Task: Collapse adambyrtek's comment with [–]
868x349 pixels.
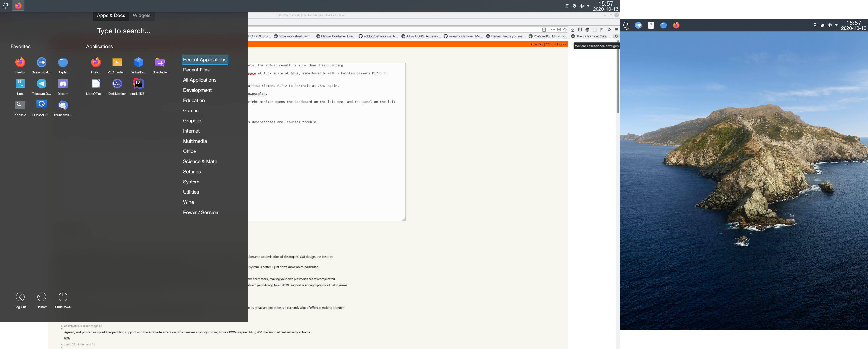Action: (x=101, y=326)
